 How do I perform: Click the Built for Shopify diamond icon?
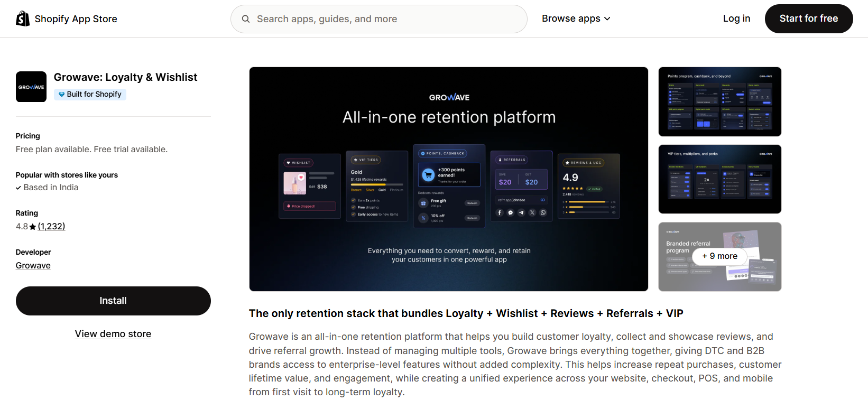click(61, 94)
